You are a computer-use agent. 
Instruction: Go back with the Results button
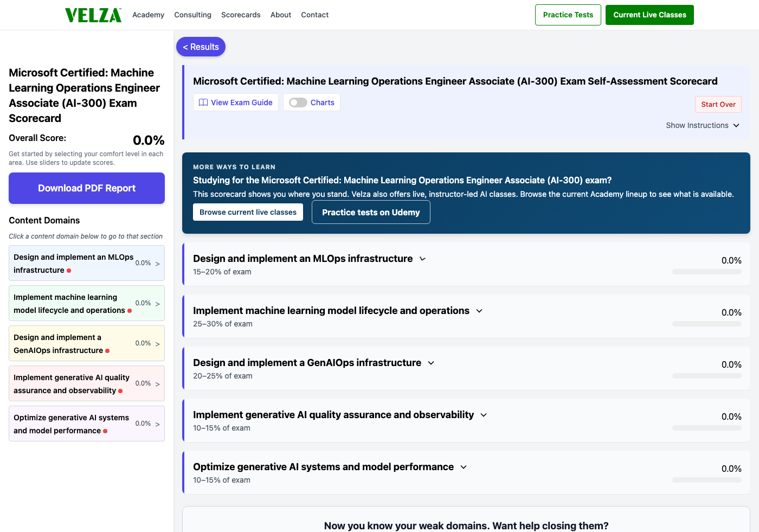click(x=201, y=47)
